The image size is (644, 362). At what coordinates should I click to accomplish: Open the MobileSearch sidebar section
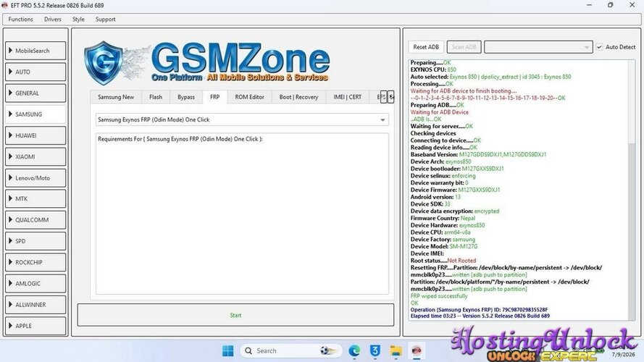[35, 51]
